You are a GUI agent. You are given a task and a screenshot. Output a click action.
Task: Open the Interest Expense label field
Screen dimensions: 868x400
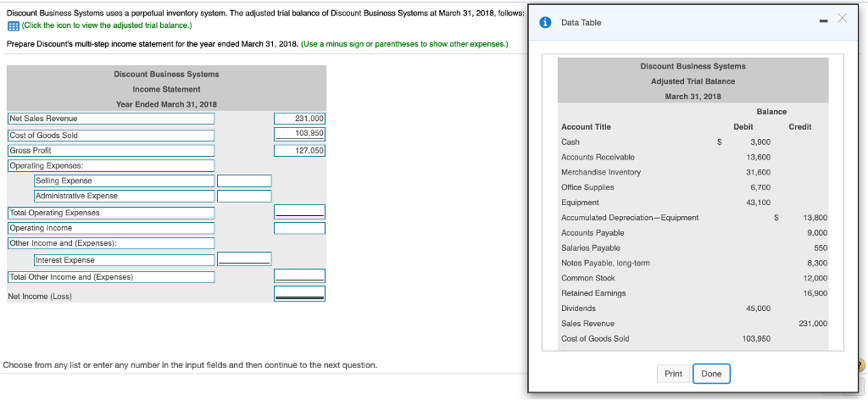(x=124, y=260)
